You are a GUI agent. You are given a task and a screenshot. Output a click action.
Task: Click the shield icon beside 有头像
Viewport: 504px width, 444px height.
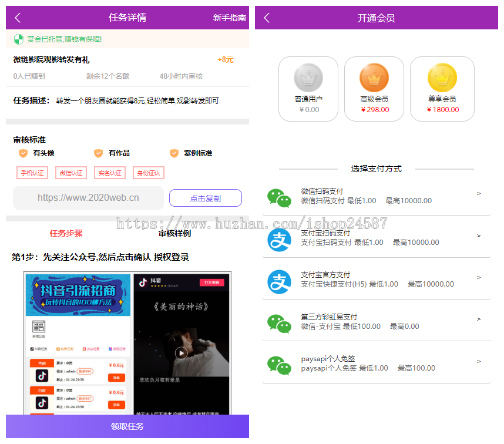click(x=23, y=153)
